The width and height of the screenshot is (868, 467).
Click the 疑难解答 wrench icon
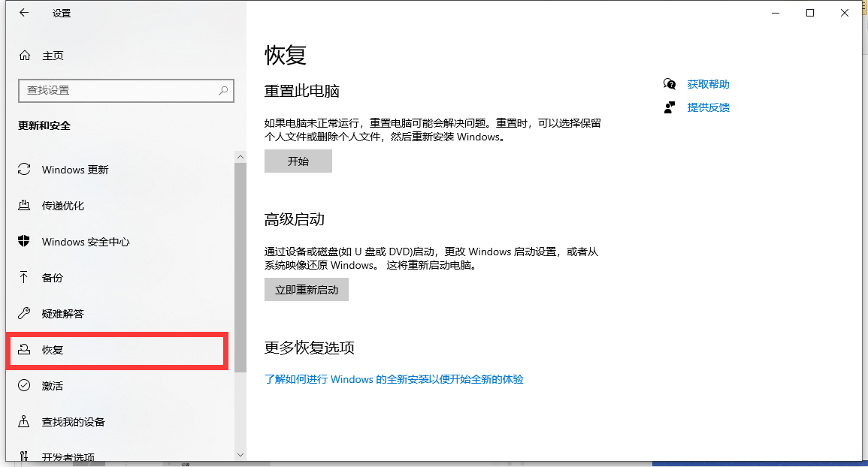[24, 313]
